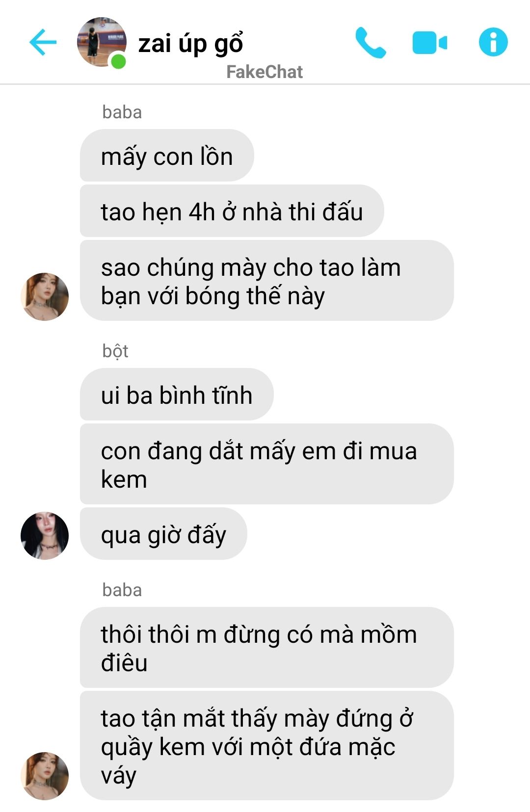Tap baba's avatar beside 'sao chúng mày' message
530x812 pixels.
click(45, 297)
